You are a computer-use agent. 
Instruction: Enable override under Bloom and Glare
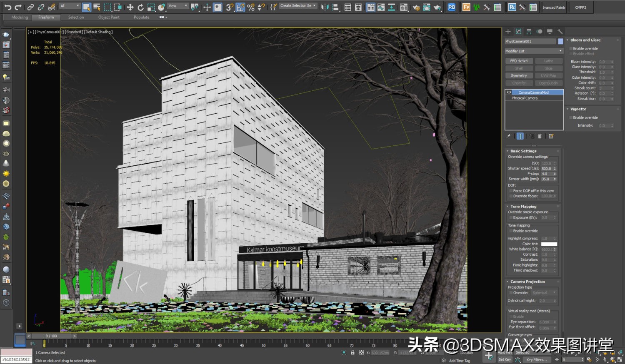pyautogui.click(x=571, y=49)
